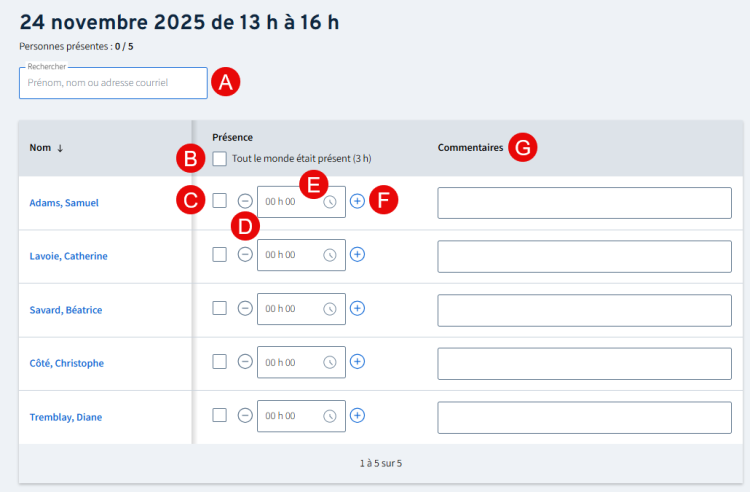Click the minus icon for Lavoie, Catherine

click(245, 255)
